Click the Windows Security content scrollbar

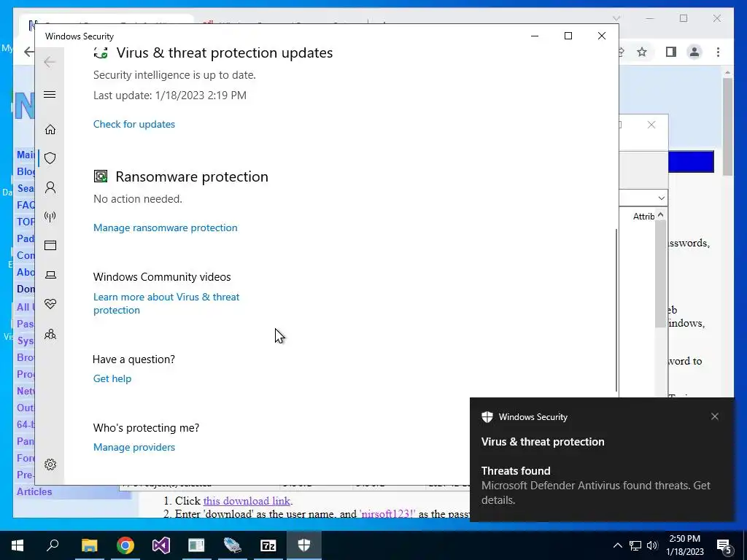pyautogui.click(x=616, y=309)
